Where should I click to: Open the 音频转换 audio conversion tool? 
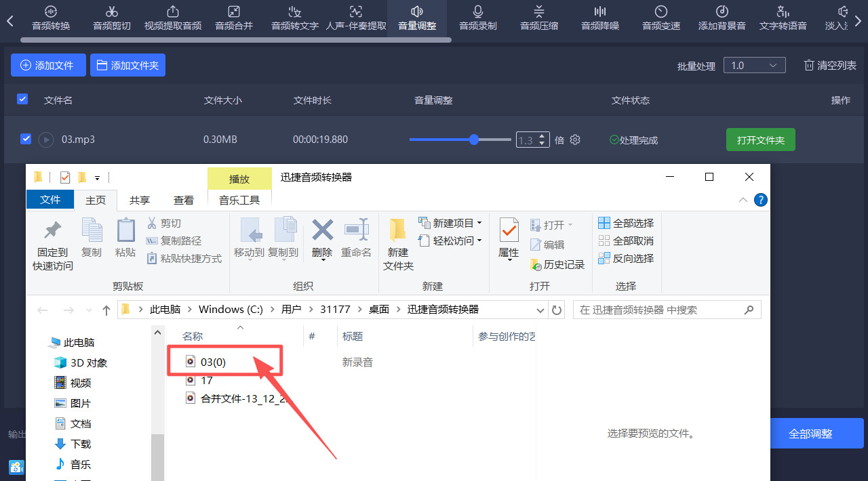click(x=51, y=18)
